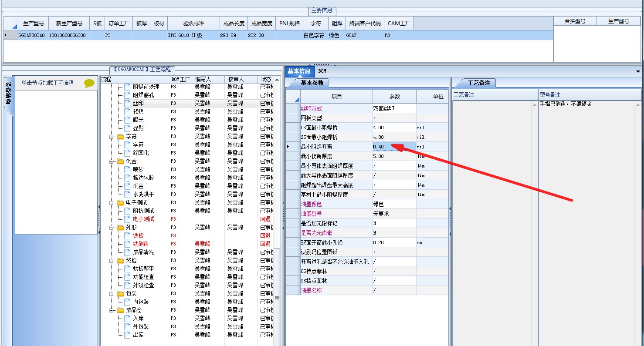Click the document icon beside 板边包胶
Image resolution: width=644 pixels, height=346 pixels.
(127, 178)
